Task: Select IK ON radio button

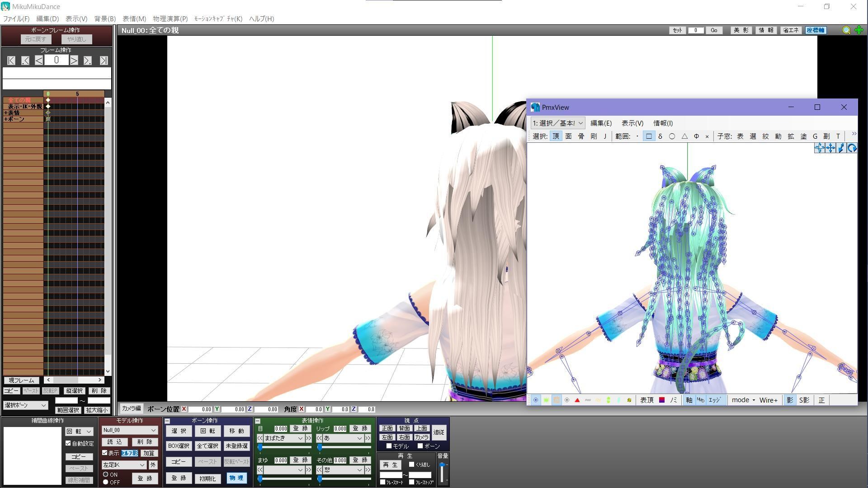Action: point(105,474)
